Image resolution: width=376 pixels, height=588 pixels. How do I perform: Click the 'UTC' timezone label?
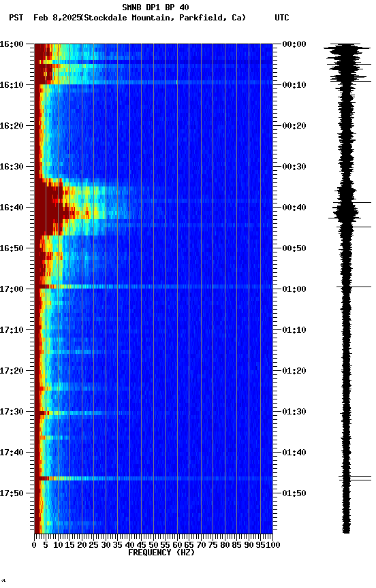tap(282, 18)
